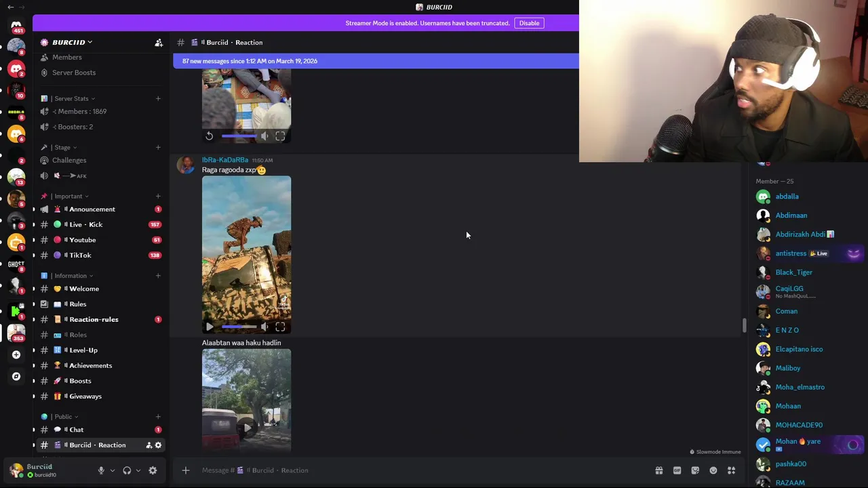This screenshot has height=488, width=868.
Task: Go to Direct Messages home icon
Action: tap(16, 26)
